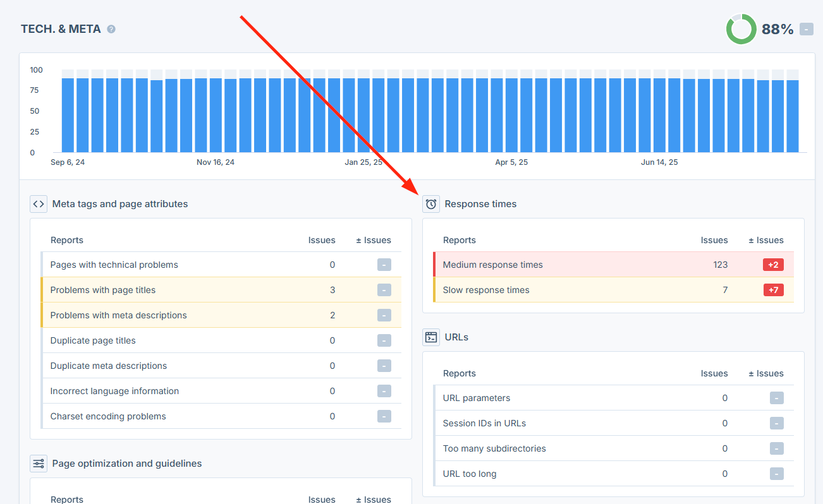Click the Meta tags code brackets icon
823x504 pixels.
tap(39, 204)
